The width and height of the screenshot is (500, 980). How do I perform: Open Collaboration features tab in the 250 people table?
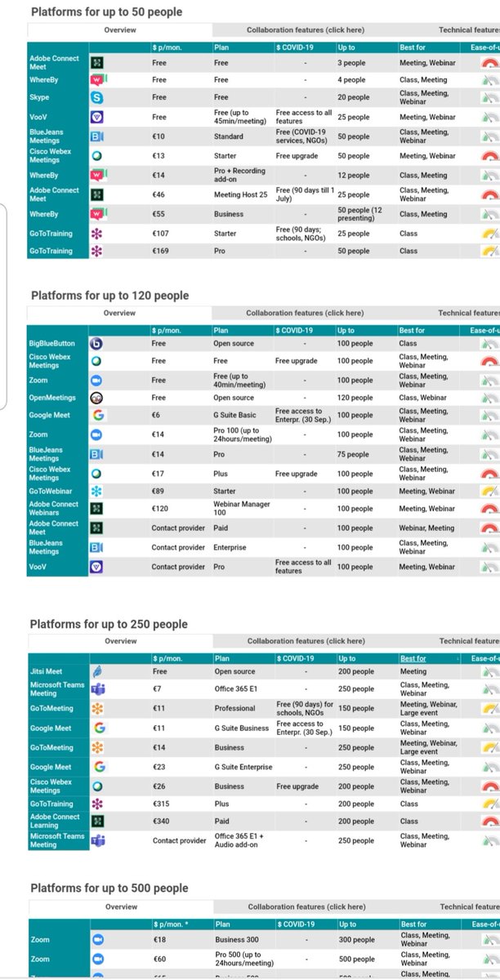point(306,641)
